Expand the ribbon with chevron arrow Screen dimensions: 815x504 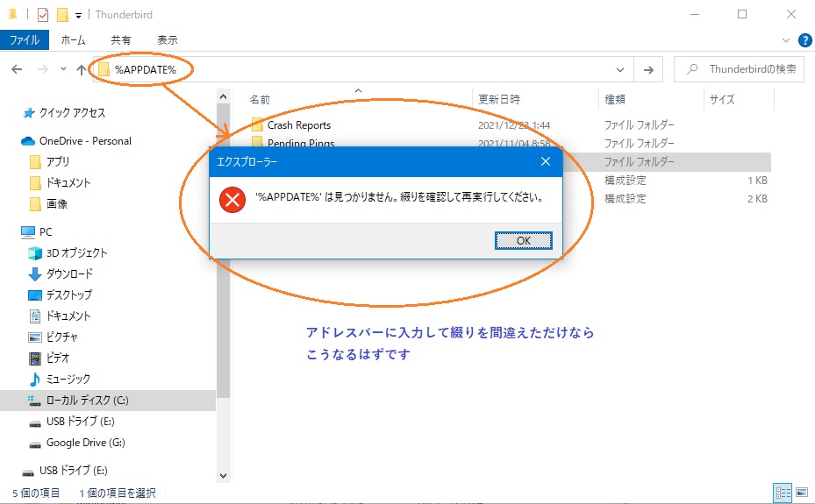click(786, 40)
